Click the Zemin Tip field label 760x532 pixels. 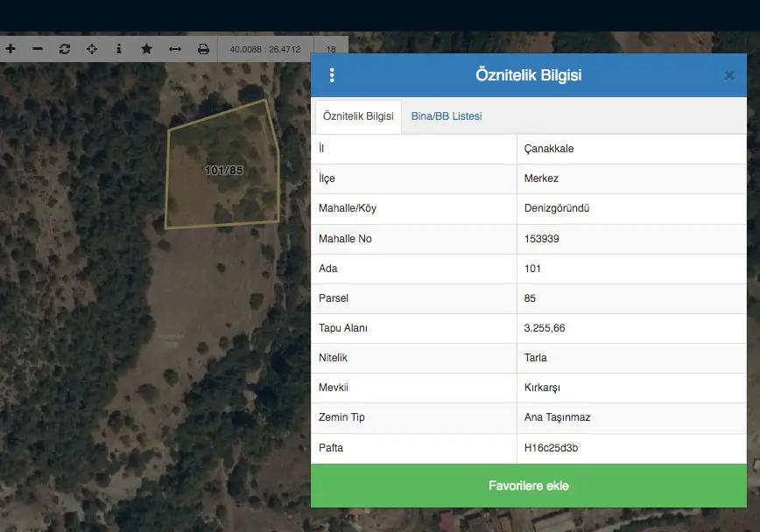click(x=341, y=417)
